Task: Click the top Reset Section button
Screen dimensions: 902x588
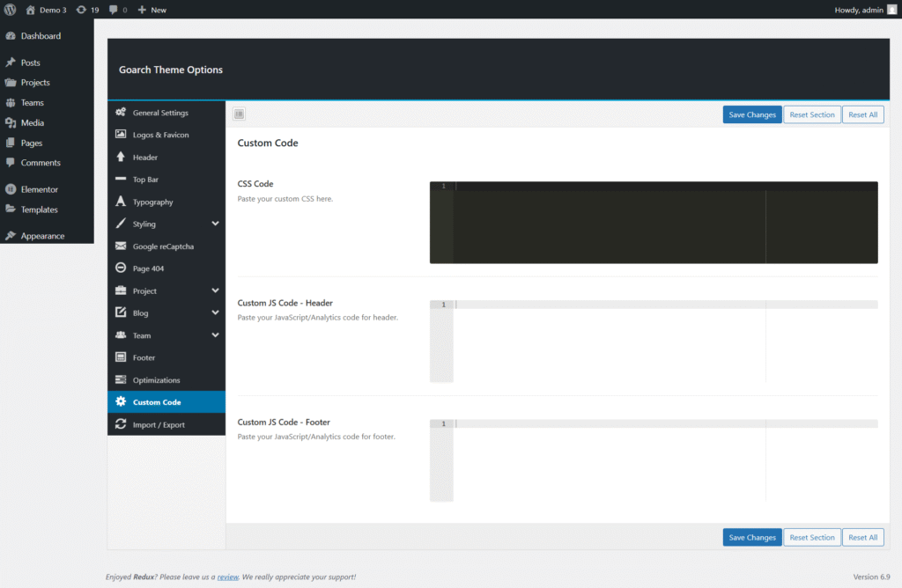Action: pos(811,114)
